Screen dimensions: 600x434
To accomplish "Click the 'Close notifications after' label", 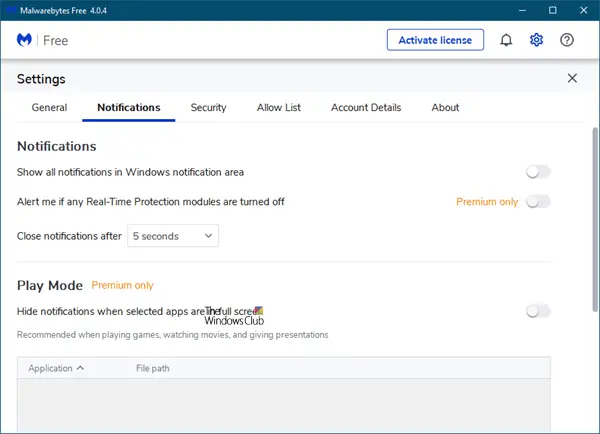I will tap(69, 236).
